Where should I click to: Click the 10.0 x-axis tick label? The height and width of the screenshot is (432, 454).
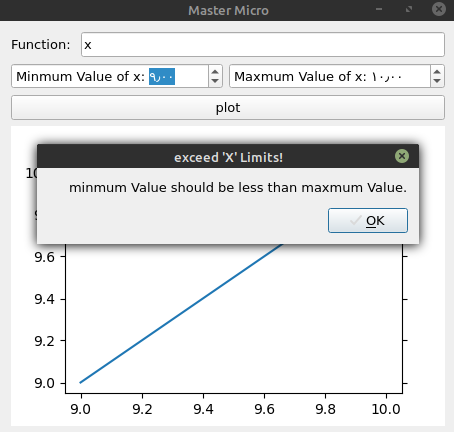(x=386, y=409)
